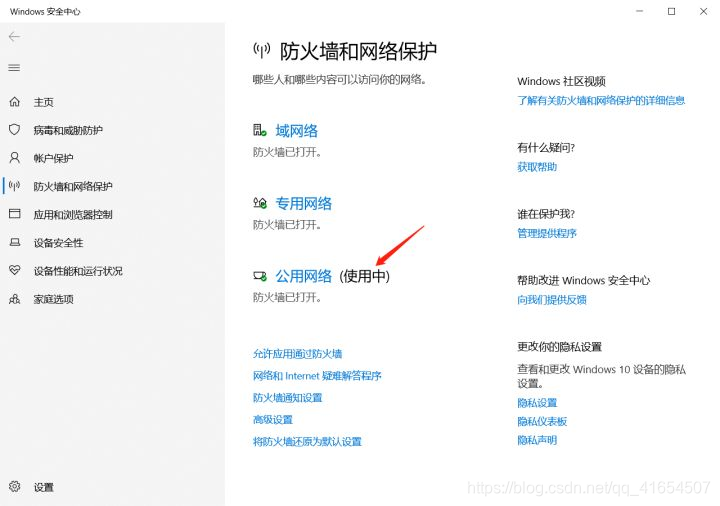Screen dimensions: 720x506
Task: Click the home icon beside 主页
Action: coord(15,101)
